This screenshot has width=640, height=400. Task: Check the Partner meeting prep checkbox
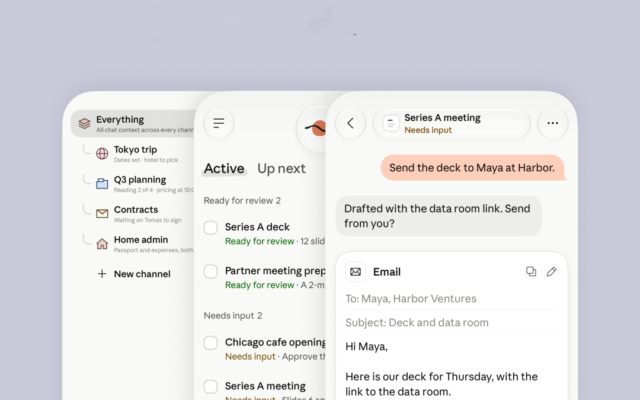coord(211,271)
